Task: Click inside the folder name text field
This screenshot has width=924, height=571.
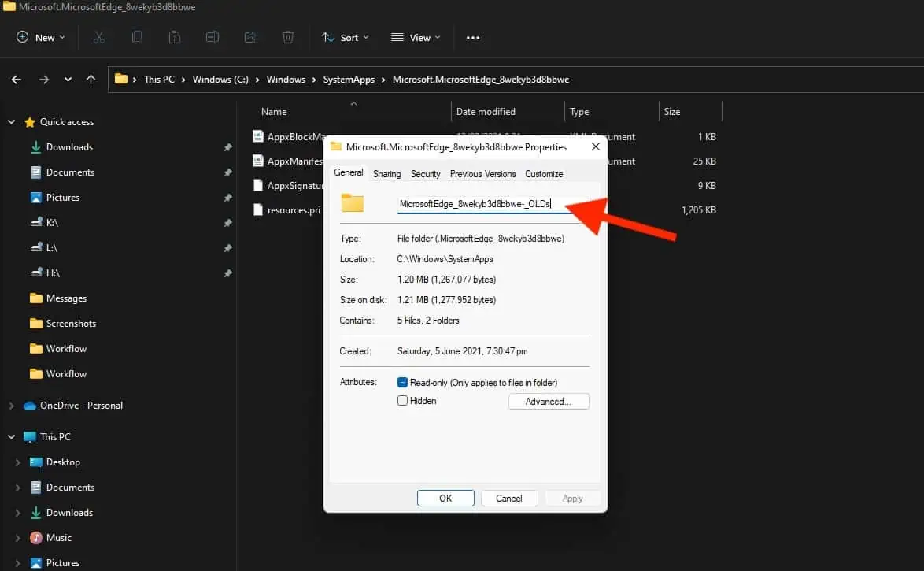Action: click(x=493, y=203)
